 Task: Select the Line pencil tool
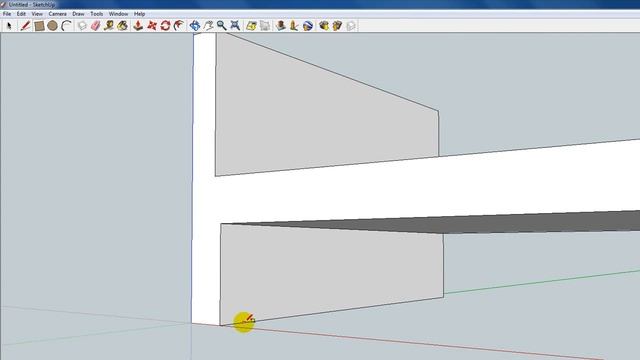25,26
